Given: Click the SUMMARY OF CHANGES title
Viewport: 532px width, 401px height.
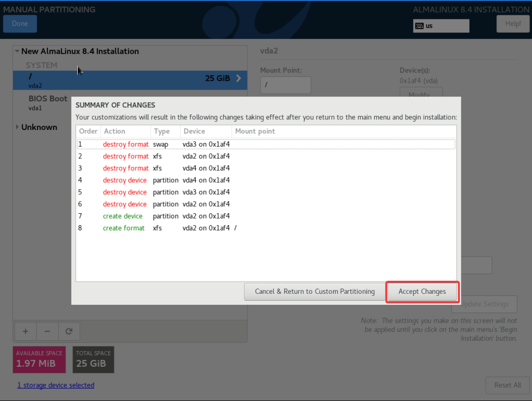Looking at the screenshot, I should 115,105.
